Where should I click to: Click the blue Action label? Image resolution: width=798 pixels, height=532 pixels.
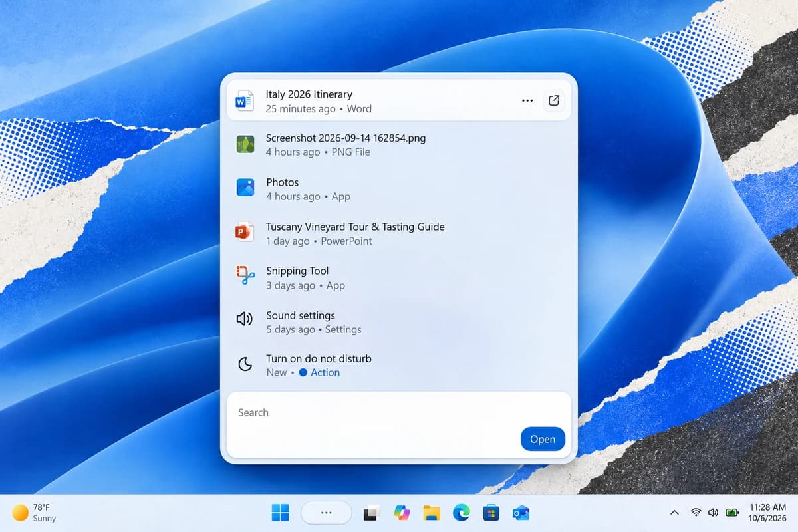tap(325, 372)
